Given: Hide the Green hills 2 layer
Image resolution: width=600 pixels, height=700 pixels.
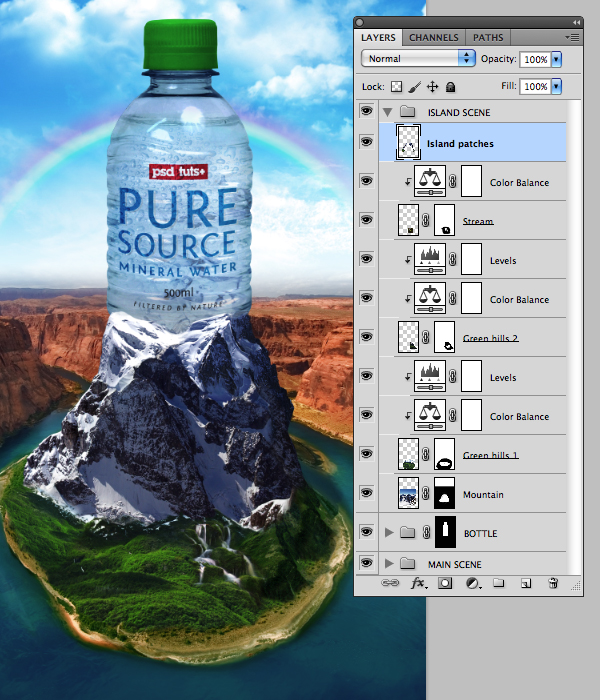Looking at the screenshot, I should tap(367, 337).
